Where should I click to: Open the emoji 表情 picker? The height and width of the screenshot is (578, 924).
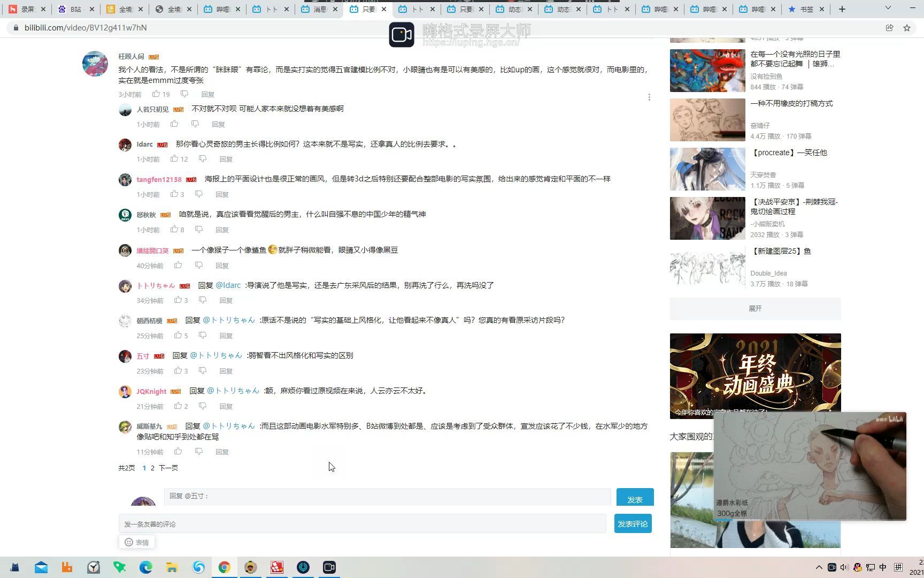137,542
